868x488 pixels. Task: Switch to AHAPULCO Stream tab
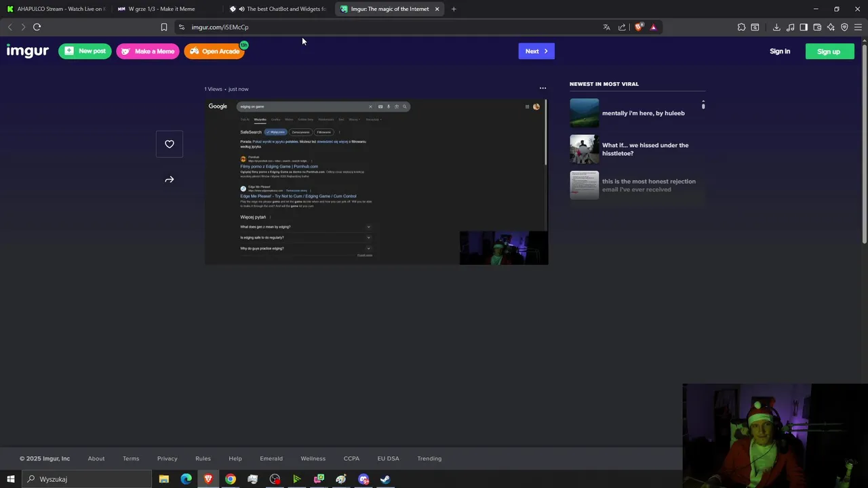point(56,9)
